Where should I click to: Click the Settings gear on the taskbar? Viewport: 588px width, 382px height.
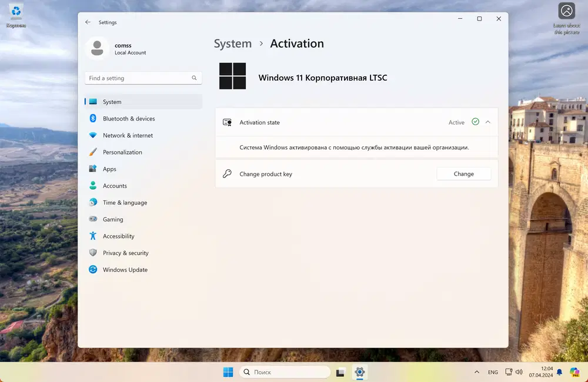360,372
